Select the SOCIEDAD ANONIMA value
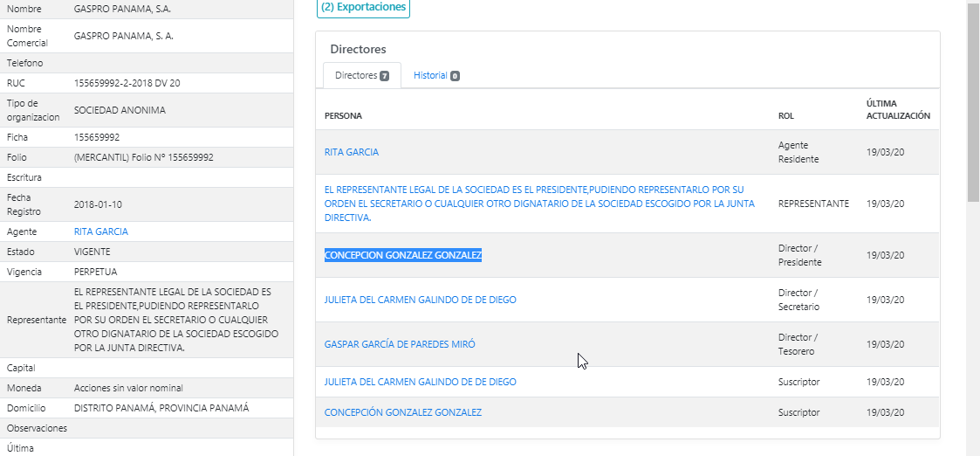Image resolution: width=980 pixels, height=456 pixels. pos(120,110)
